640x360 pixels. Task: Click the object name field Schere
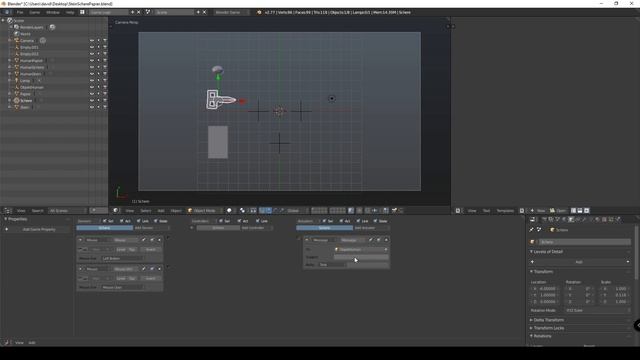(584, 242)
